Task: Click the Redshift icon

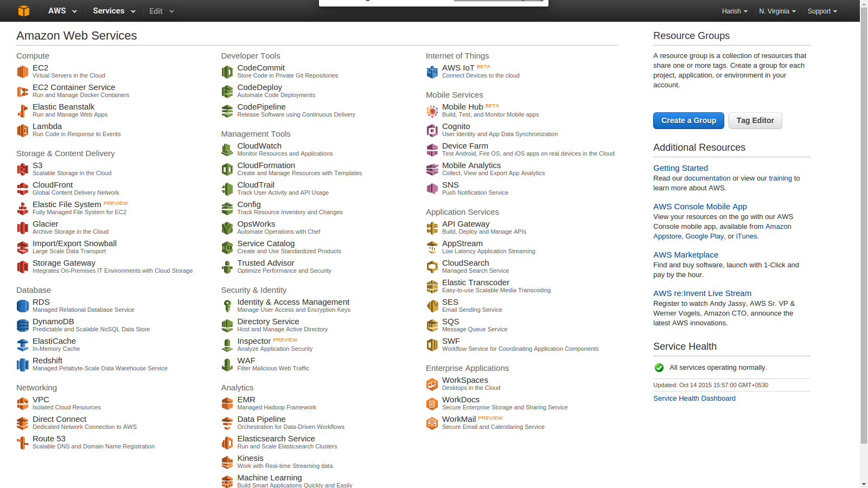Action: click(23, 364)
